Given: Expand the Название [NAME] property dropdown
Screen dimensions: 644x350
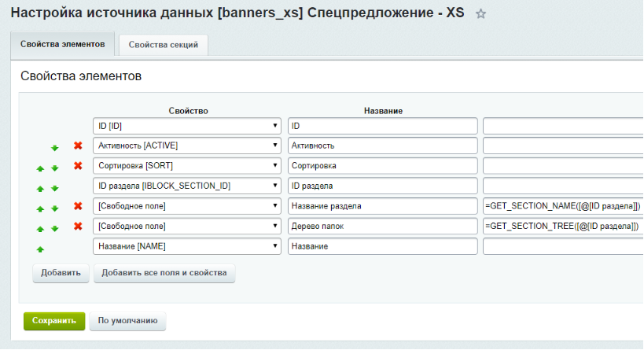Looking at the screenshot, I should pos(186,246).
